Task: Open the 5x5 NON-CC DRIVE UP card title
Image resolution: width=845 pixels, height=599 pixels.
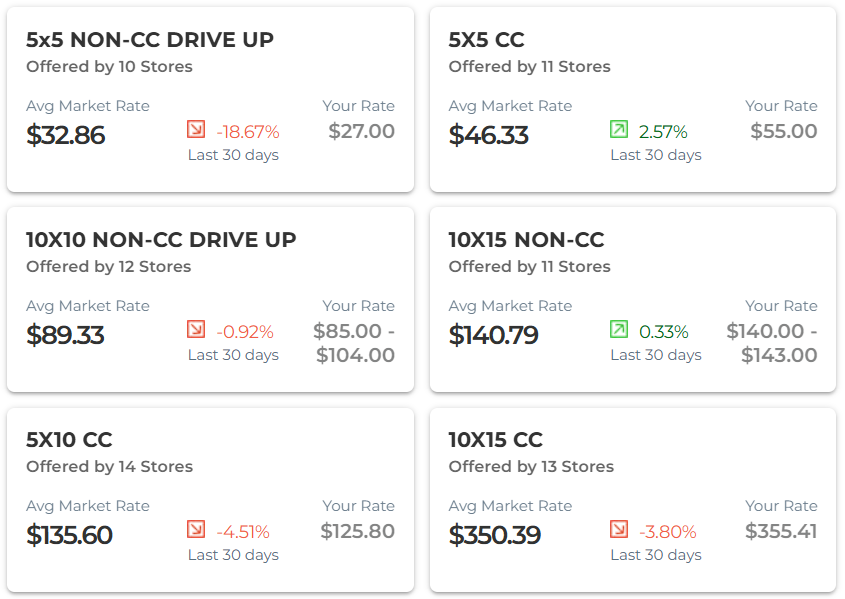Action: click(x=150, y=40)
